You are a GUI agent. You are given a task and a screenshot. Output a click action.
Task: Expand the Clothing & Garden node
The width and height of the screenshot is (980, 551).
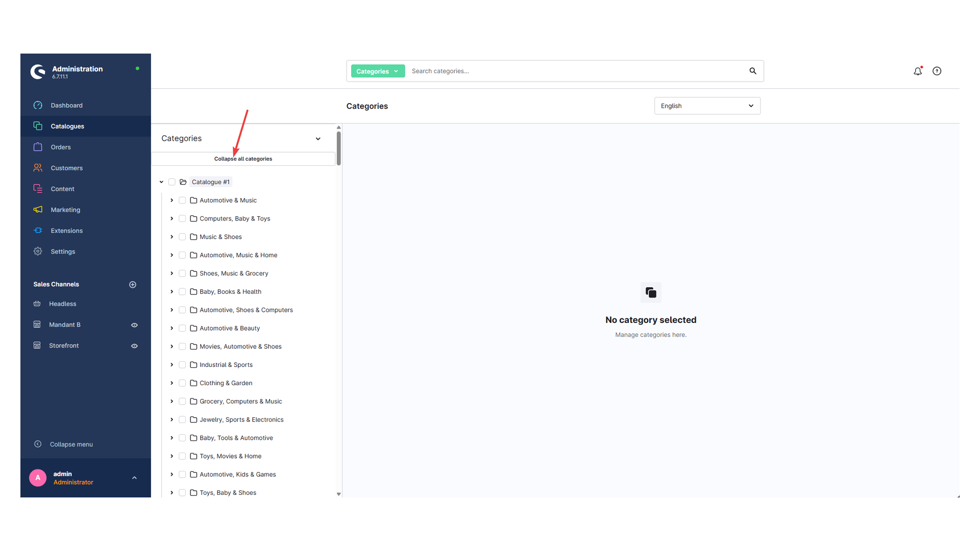[x=171, y=383]
